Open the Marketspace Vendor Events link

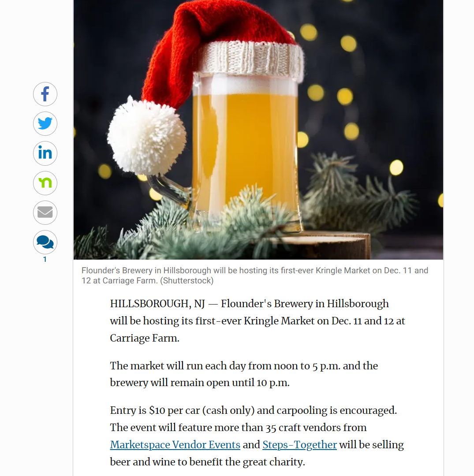(x=175, y=445)
